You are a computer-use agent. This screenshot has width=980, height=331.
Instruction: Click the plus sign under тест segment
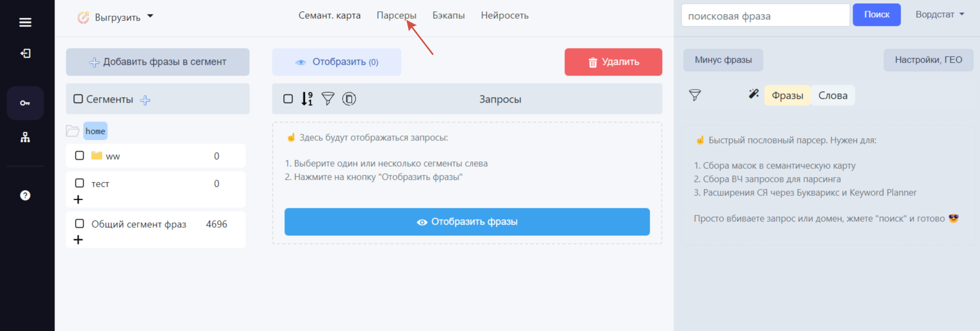click(x=78, y=199)
